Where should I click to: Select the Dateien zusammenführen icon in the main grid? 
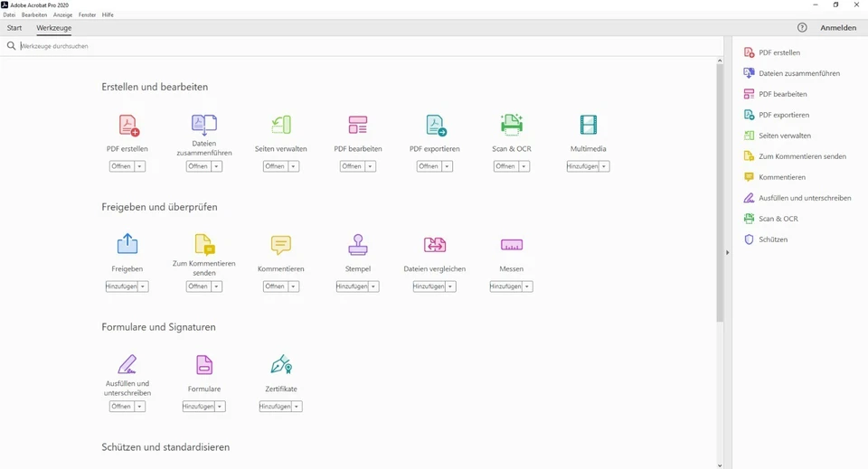pos(204,125)
